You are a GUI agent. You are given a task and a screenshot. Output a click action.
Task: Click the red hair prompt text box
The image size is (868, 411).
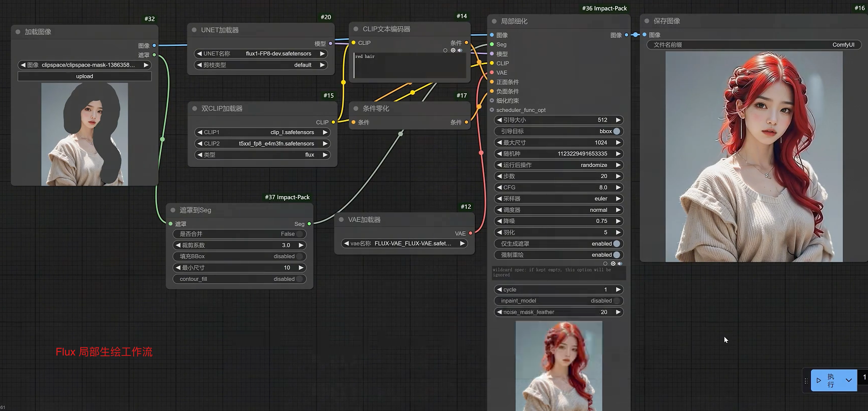[x=409, y=66]
